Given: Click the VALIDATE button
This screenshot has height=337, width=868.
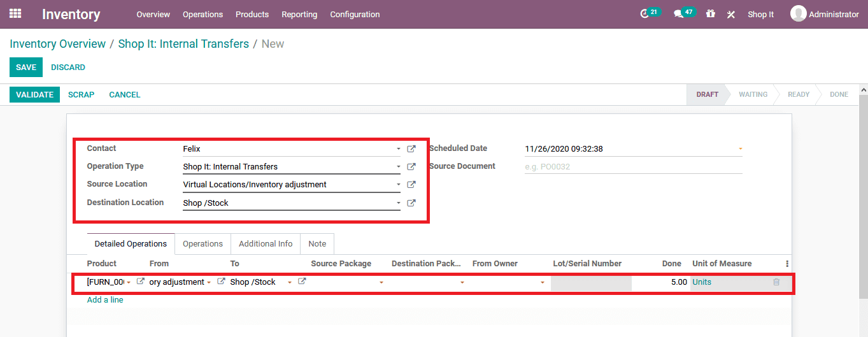Looking at the screenshot, I should (34, 94).
